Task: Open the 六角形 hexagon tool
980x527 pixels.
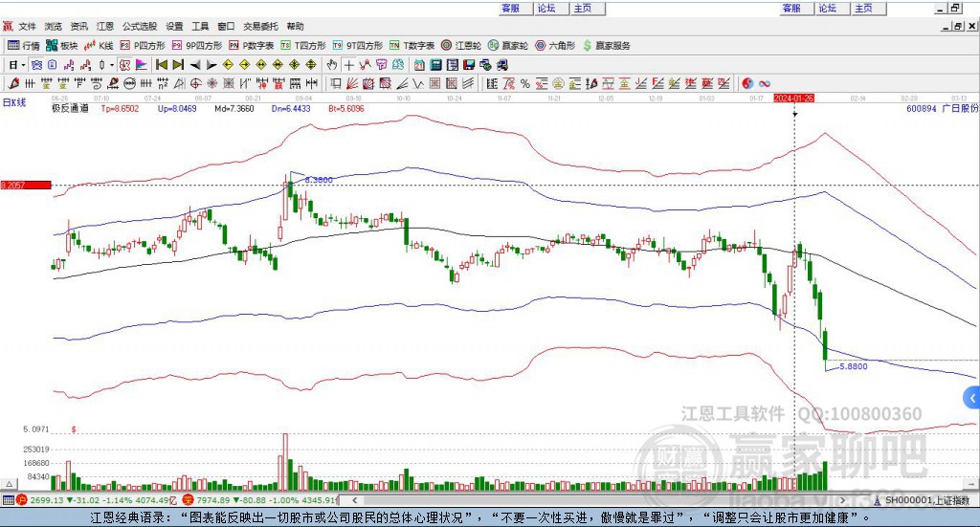Action: [x=555, y=46]
